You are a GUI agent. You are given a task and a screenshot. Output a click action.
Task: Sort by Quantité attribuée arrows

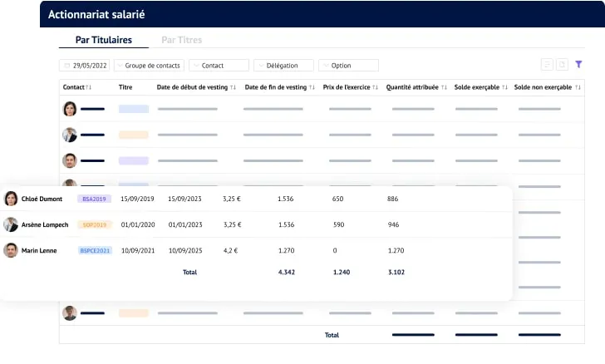(444, 87)
